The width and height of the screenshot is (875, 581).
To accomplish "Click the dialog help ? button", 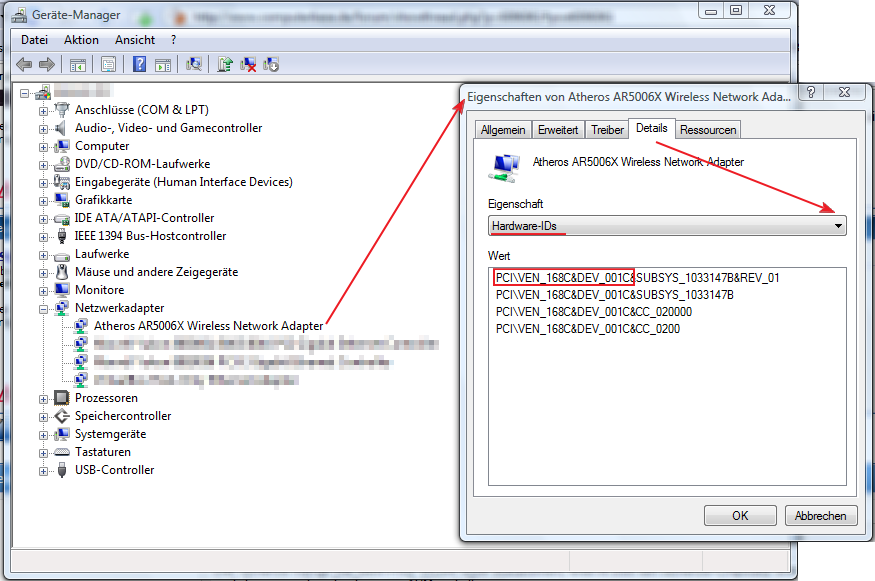I will [811, 92].
